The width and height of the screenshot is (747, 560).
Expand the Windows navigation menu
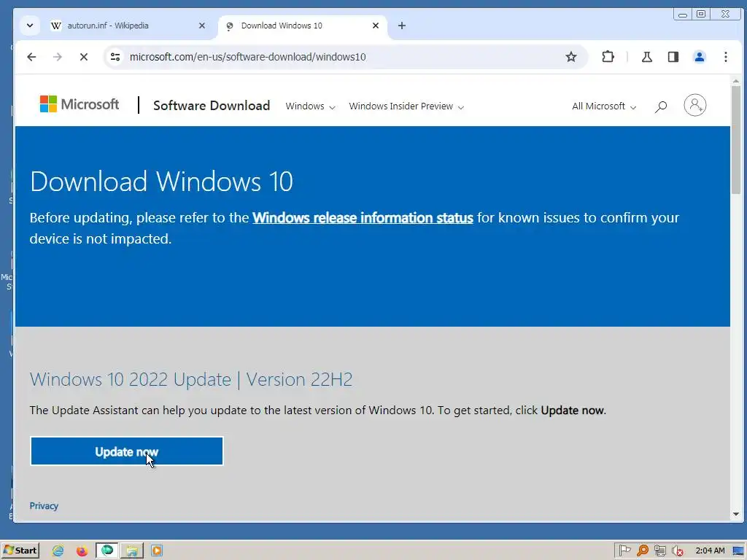click(x=310, y=106)
